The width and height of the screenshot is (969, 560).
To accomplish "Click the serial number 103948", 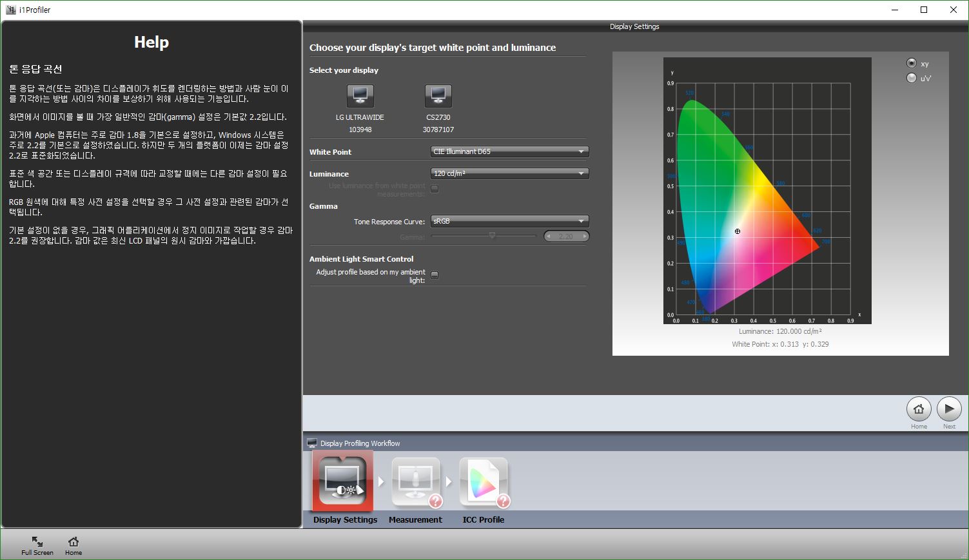I will [360, 130].
